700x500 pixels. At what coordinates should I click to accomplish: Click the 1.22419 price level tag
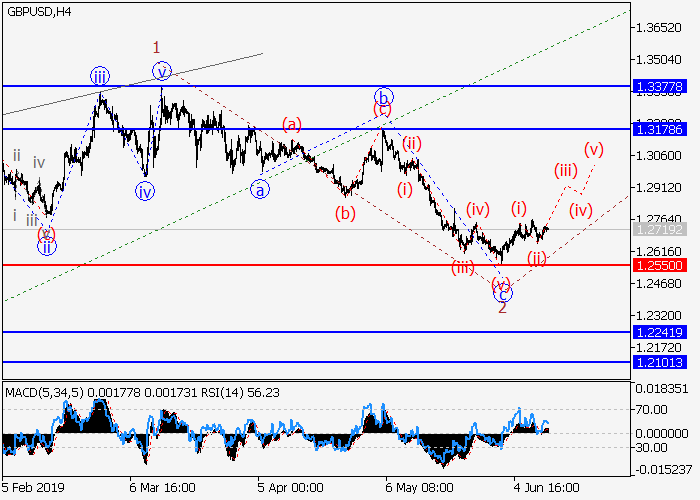[x=658, y=331]
